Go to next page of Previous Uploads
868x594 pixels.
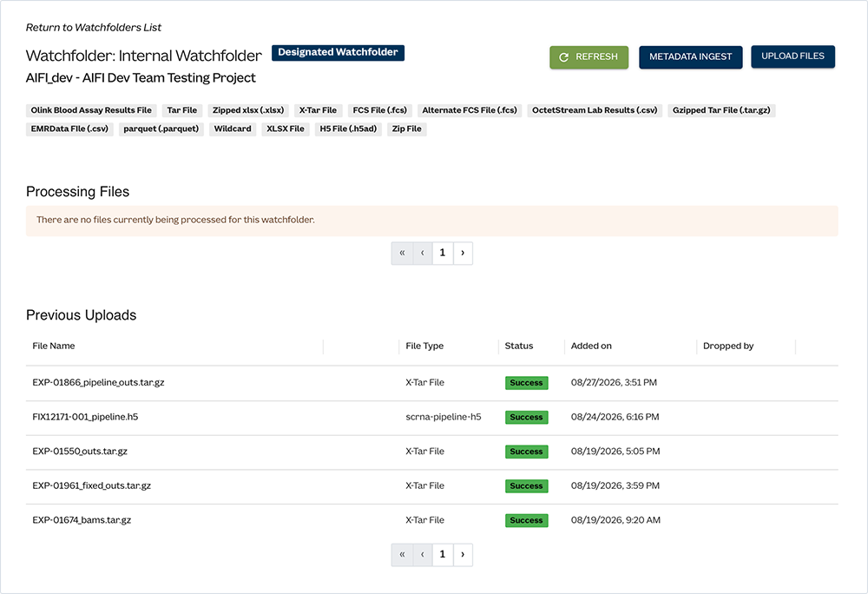(463, 555)
